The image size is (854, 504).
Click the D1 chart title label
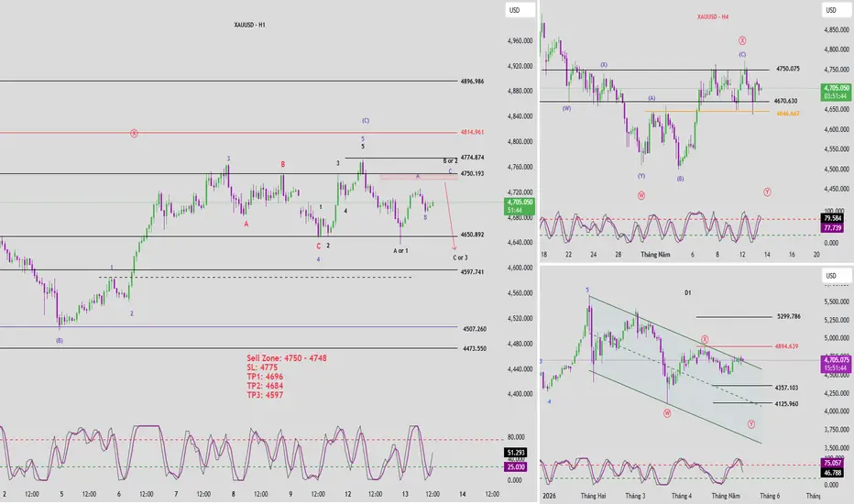[x=688, y=292]
